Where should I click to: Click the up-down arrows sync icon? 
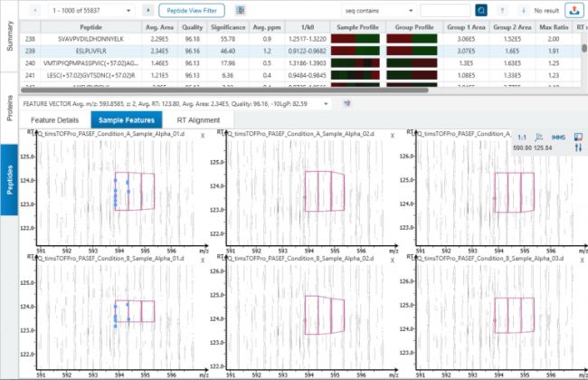(579, 148)
